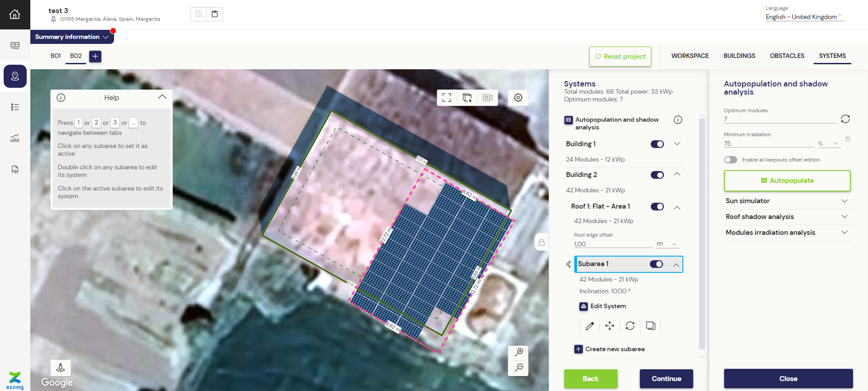Open roof edge offset unit dropdown
Viewport: 868px width, 391px height.
(668, 244)
